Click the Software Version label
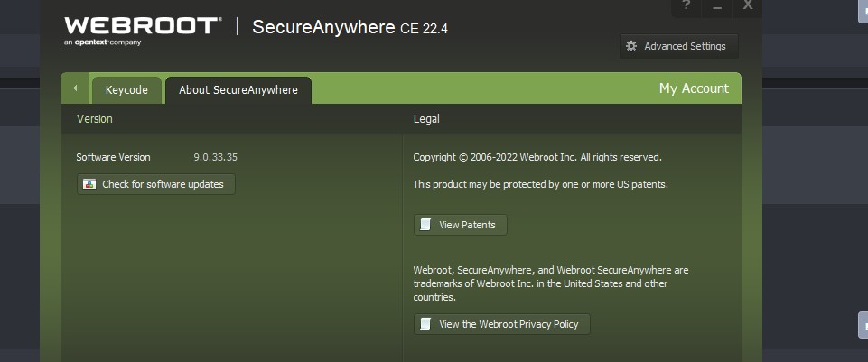868x362 pixels. pos(113,157)
